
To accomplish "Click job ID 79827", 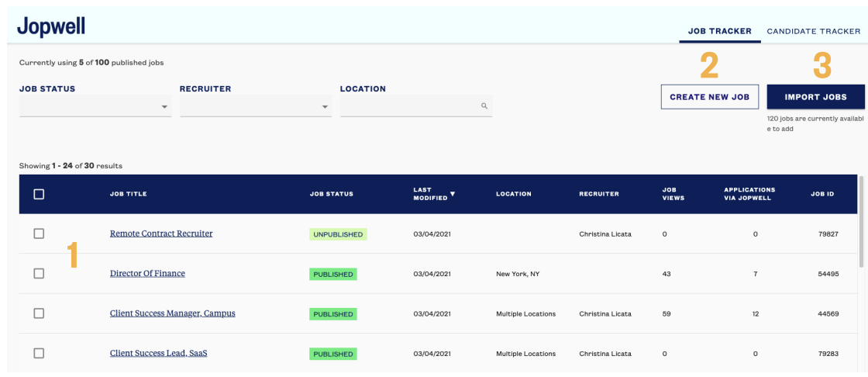I will click(x=828, y=234).
